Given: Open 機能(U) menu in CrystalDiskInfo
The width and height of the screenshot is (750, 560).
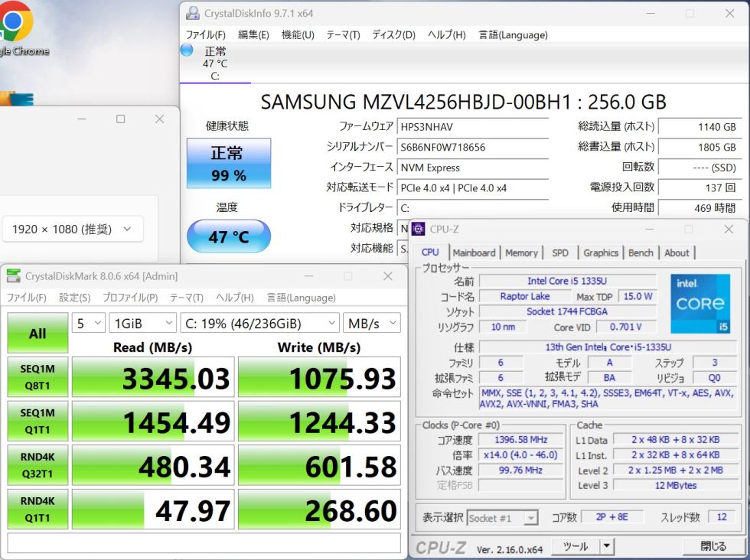Looking at the screenshot, I should (298, 35).
